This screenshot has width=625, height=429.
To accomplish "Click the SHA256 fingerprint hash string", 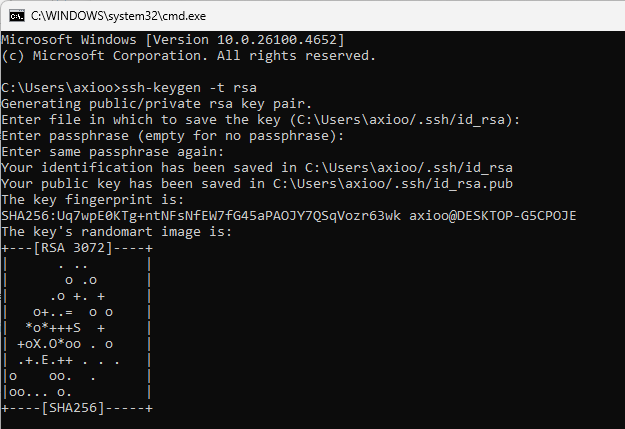I will click(201, 216).
